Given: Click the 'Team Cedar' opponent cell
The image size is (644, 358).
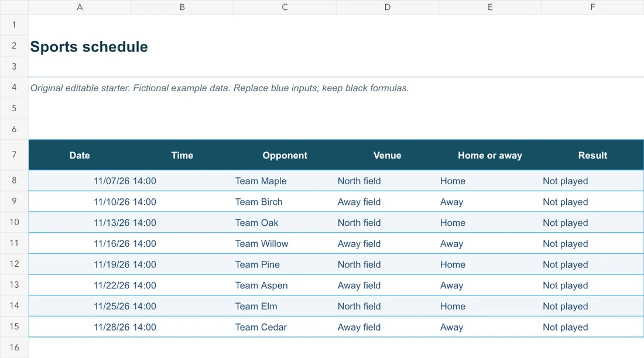Looking at the screenshot, I should tap(285, 327).
